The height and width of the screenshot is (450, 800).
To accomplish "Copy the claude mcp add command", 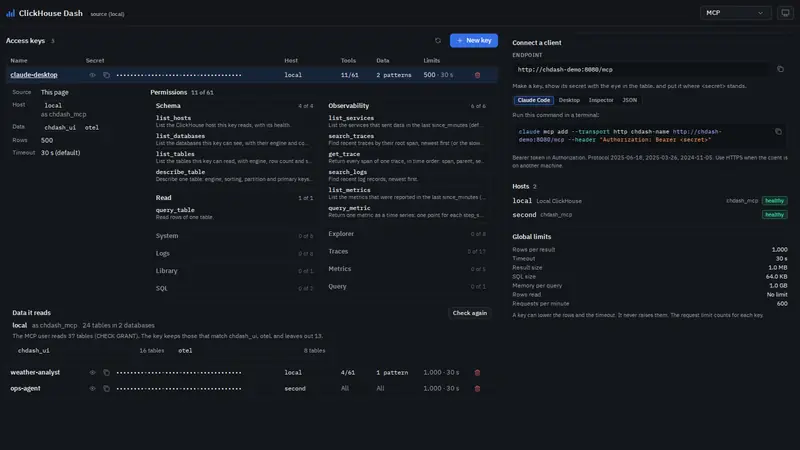I will tap(778, 132).
